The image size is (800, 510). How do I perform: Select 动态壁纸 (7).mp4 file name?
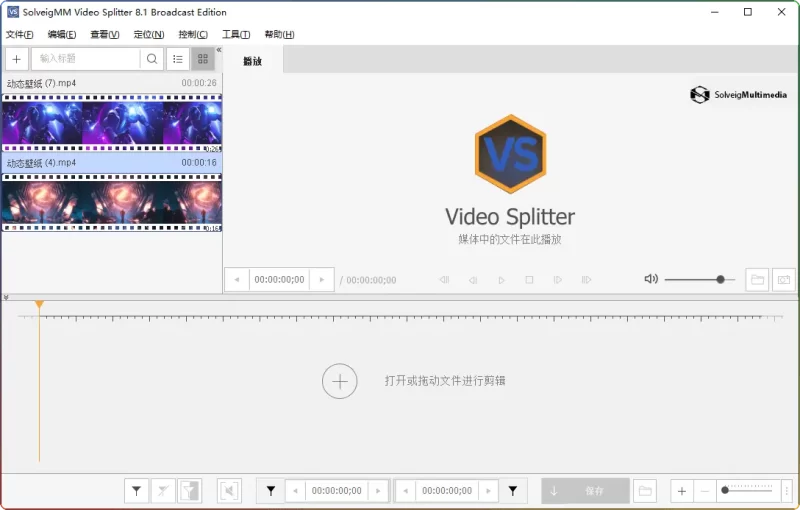[x=41, y=83]
